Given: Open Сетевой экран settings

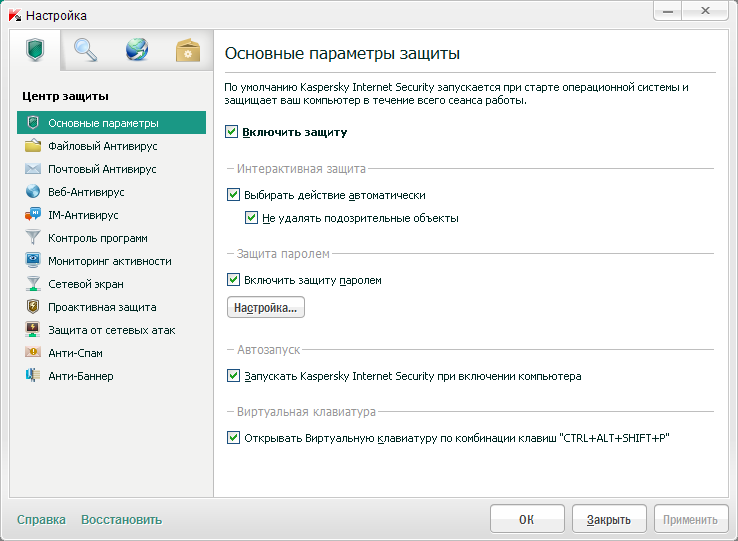Looking at the screenshot, I should point(111,284).
